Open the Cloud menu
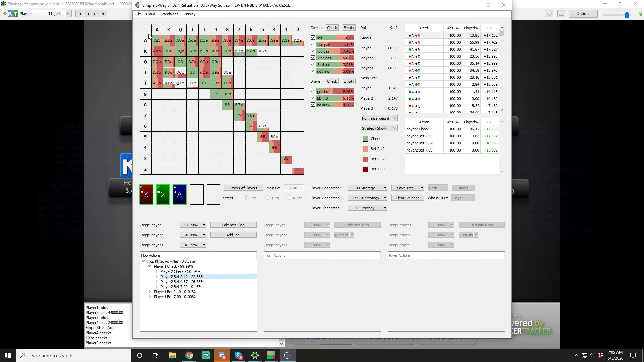 150,14
